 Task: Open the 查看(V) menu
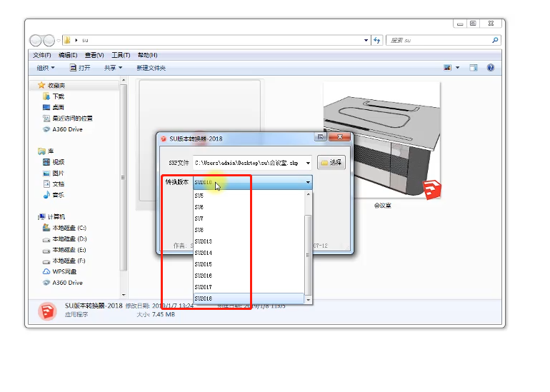[x=94, y=55]
